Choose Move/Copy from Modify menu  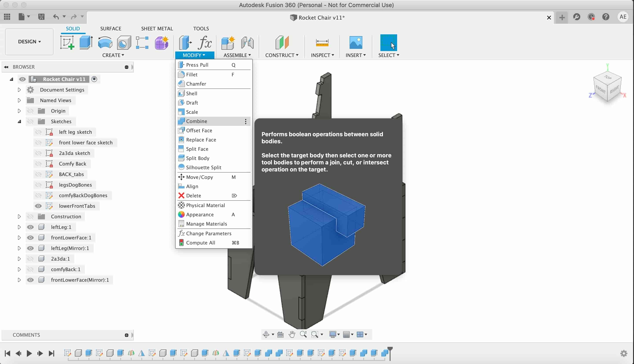click(x=214, y=177)
